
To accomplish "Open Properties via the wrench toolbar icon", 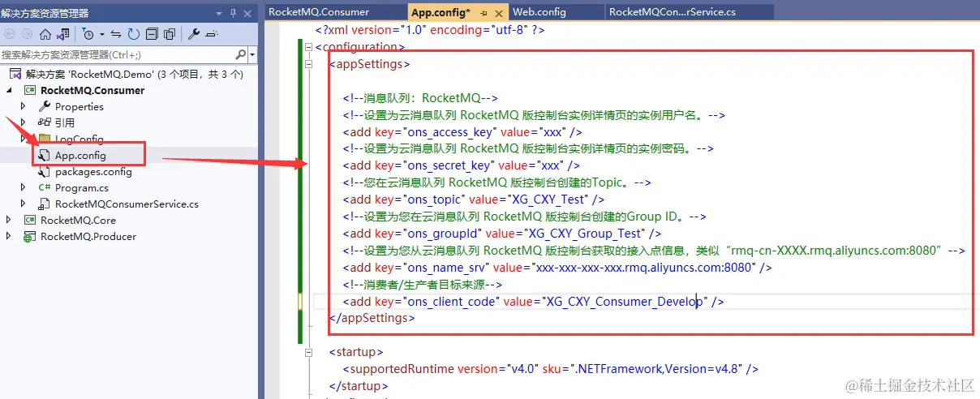I will coord(194,34).
